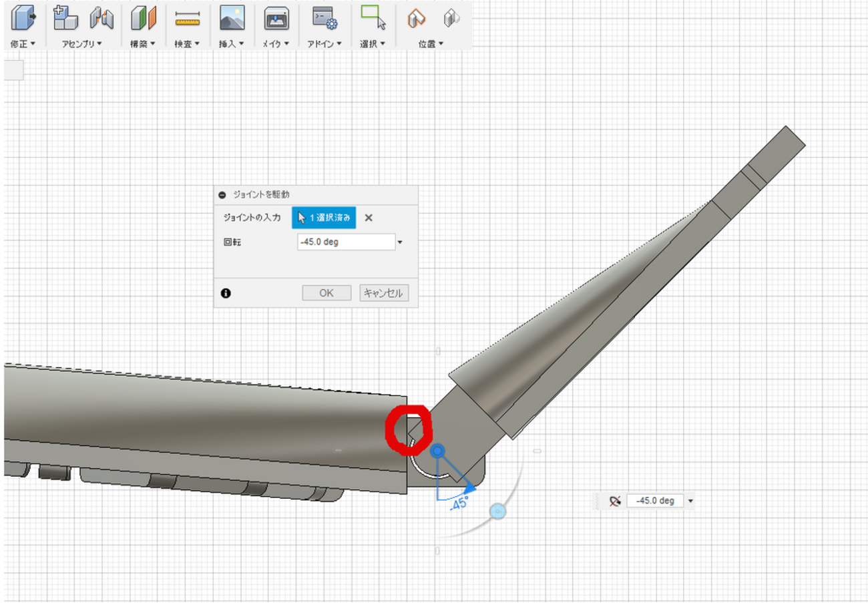Click the キャンセル button
Viewport: 868px width, 603px height.
pyautogui.click(x=384, y=293)
